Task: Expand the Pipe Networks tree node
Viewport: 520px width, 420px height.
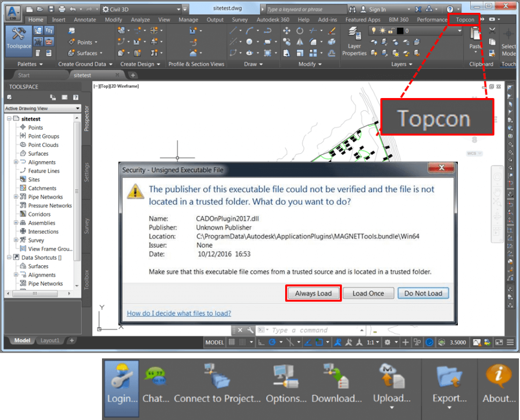Action: pos(16,197)
